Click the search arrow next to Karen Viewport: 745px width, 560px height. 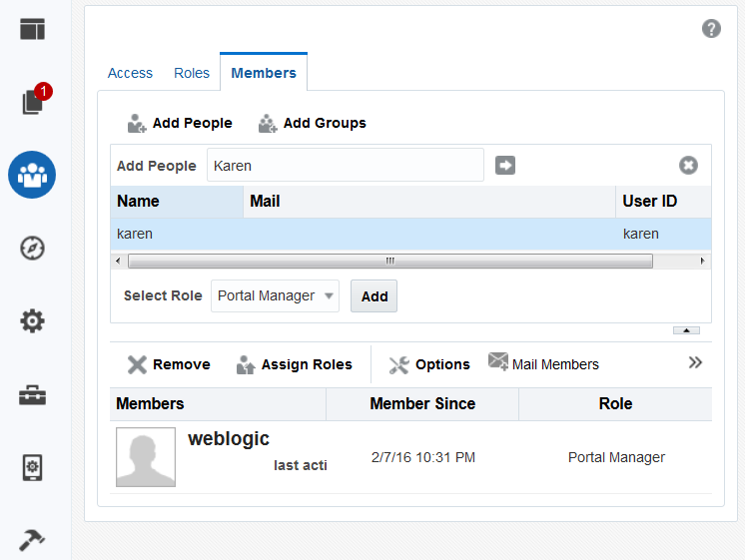505,166
